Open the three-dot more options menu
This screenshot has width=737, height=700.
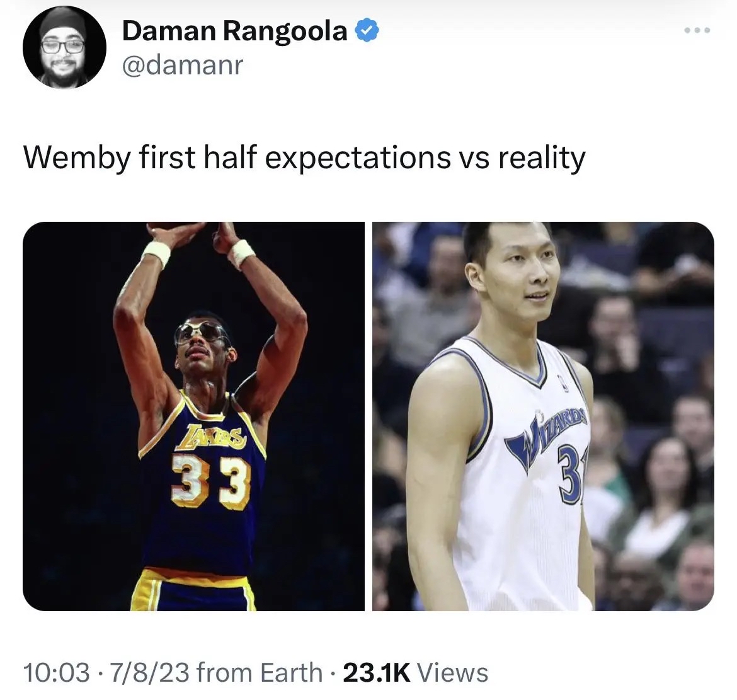tap(697, 30)
